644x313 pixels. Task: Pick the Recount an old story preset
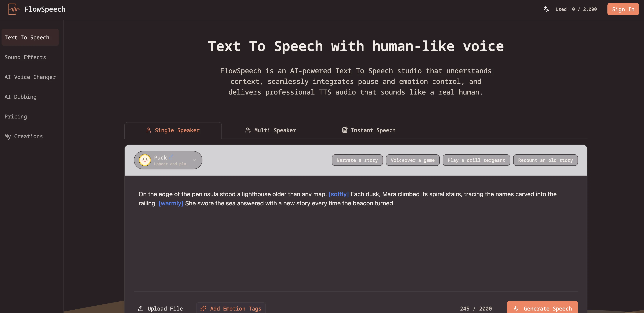pyautogui.click(x=546, y=160)
